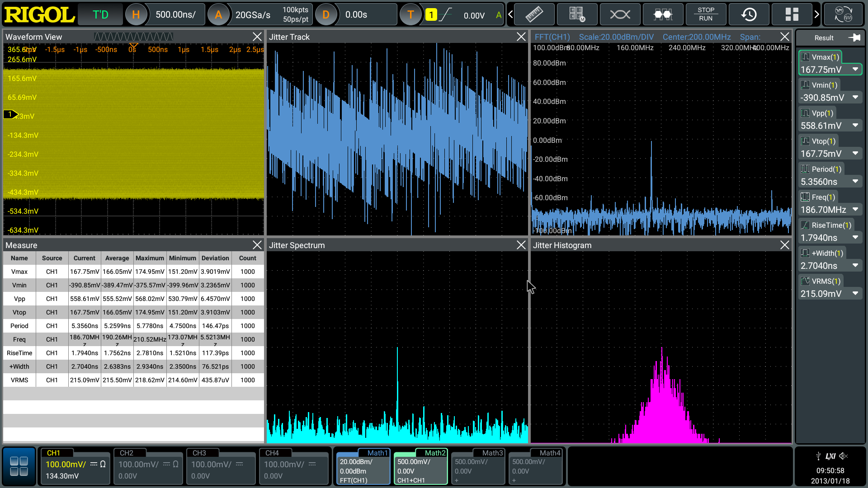Image resolution: width=868 pixels, height=488 pixels.
Task: Open the jitter analysis icon
Action: [x=663, y=14]
